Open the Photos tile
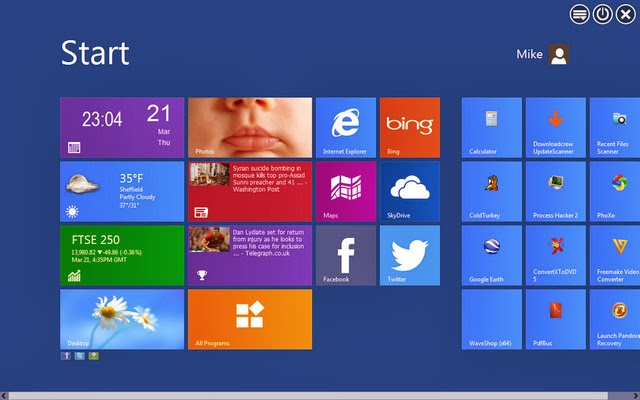This screenshot has height=400, width=640. tap(250, 127)
